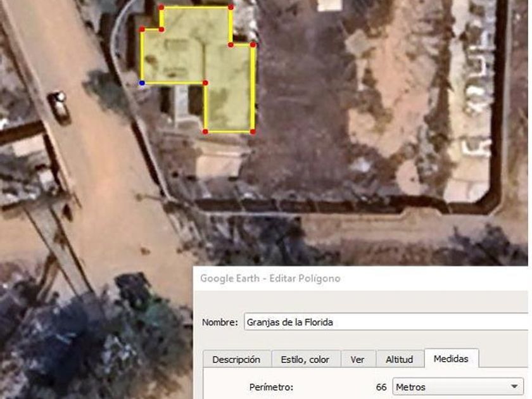Click the bottom-left red polygon vertex
Image resolution: width=532 pixels, height=399 pixels.
tap(205, 132)
